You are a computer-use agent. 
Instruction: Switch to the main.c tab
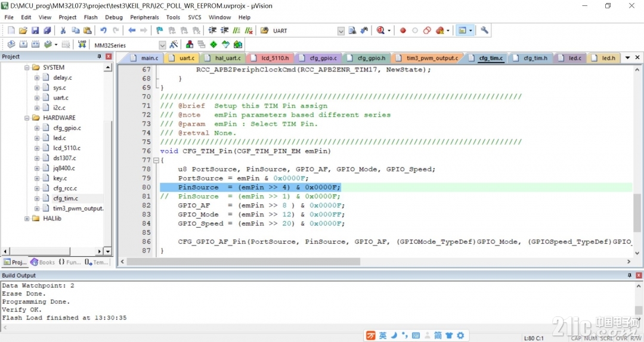[x=145, y=58]
